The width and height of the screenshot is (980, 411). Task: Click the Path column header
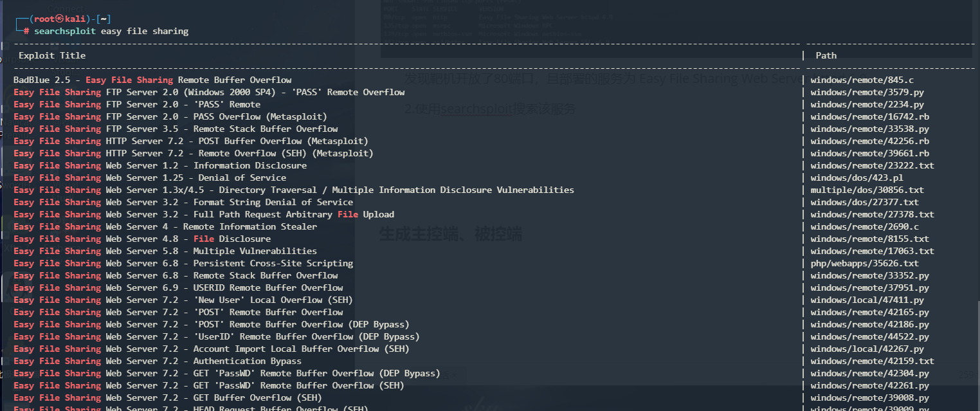[826, 55]
